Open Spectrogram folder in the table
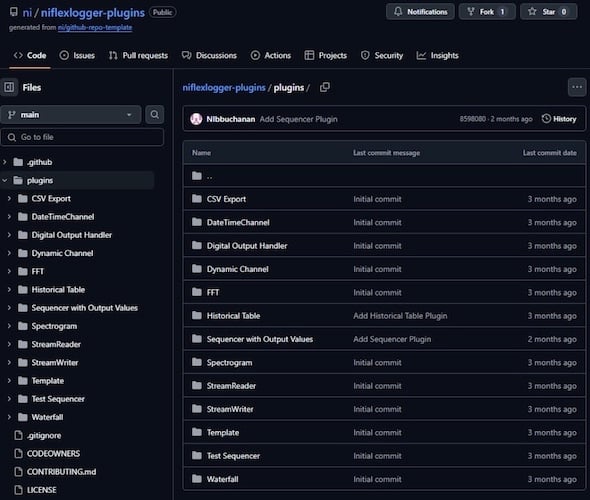This screenshot has height=500, width=590. (229, 363)
